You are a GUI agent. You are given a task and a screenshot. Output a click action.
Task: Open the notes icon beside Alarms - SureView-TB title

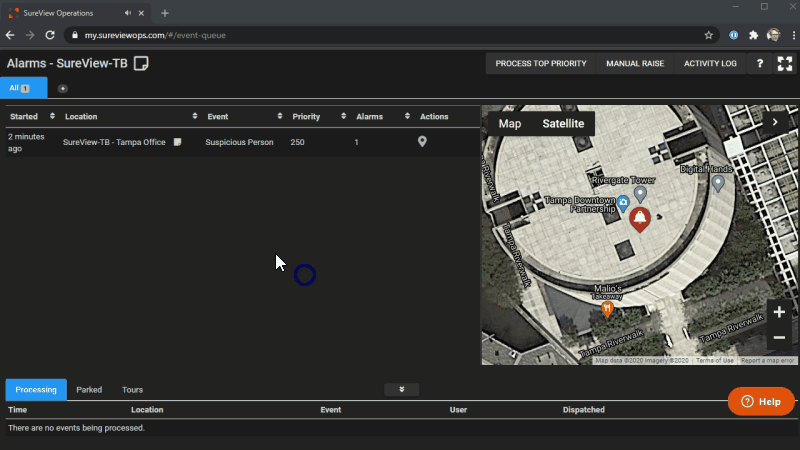coord(141,64)
